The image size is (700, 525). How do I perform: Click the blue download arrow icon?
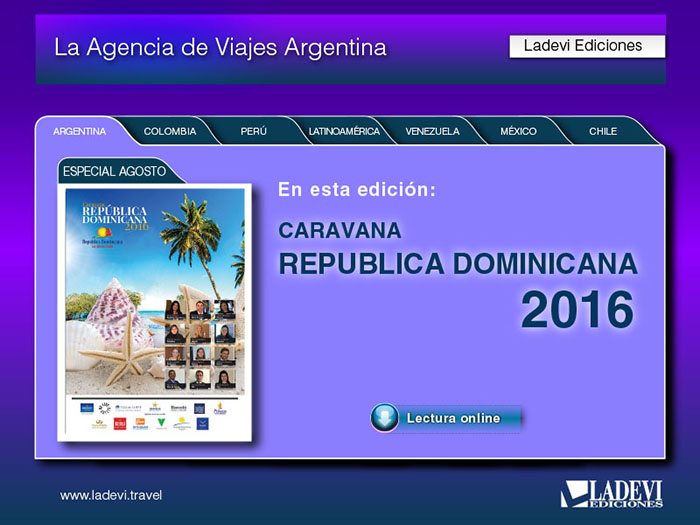click(x=385, y=418)
